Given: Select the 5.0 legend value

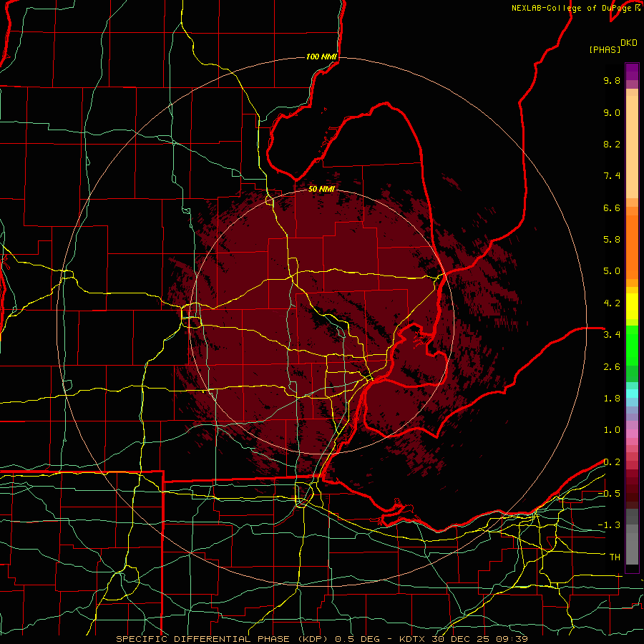Looking at the screenshot, I should pyautogui.click(x=612, y=271).
